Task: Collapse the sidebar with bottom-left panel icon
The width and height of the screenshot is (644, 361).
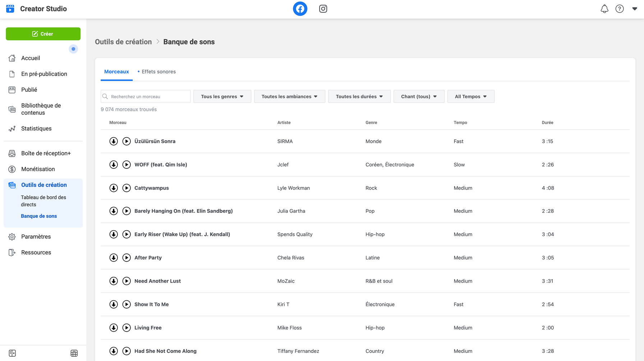Action: point(12,353)
